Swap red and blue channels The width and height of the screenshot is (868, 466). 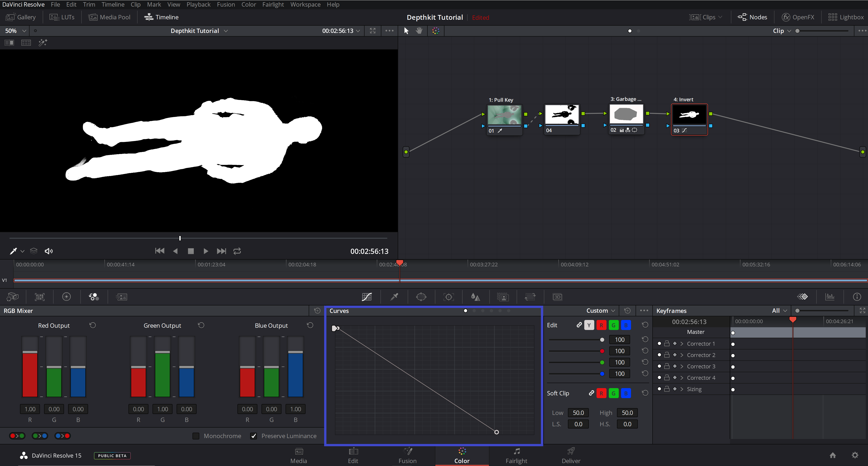[x=63, y=436]
